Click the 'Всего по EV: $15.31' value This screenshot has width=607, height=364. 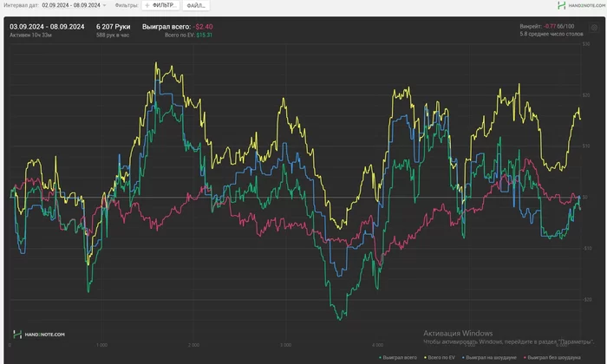(188, 35)
